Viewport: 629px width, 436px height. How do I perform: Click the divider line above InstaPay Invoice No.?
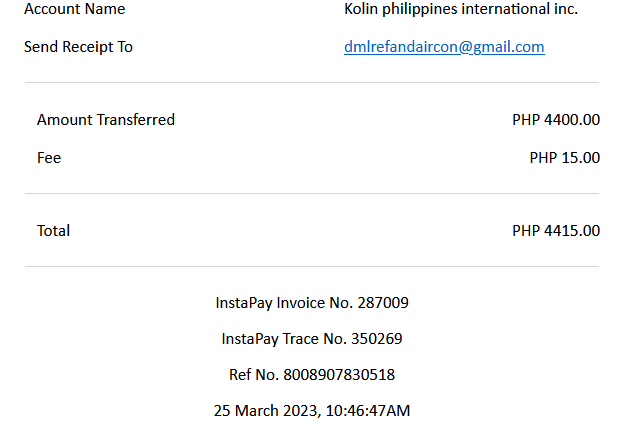pyautogui.click(x=312, y=266)
